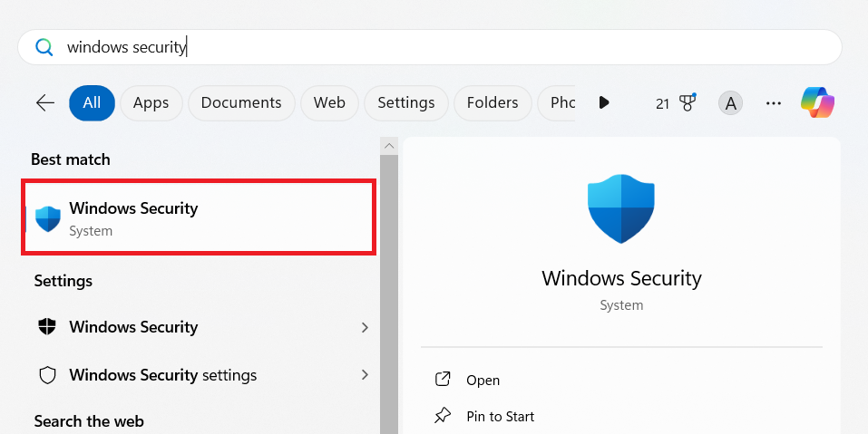Image resolution: width=868 pixels, height=434 pixels.
Task: Select the partially visible Photos filter
Action: pos(557,102)
